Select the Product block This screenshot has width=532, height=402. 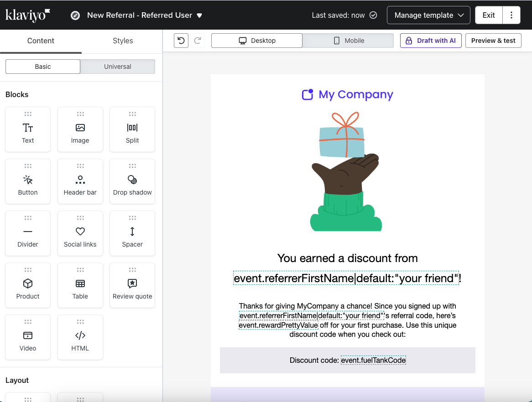tap(28, 285)
